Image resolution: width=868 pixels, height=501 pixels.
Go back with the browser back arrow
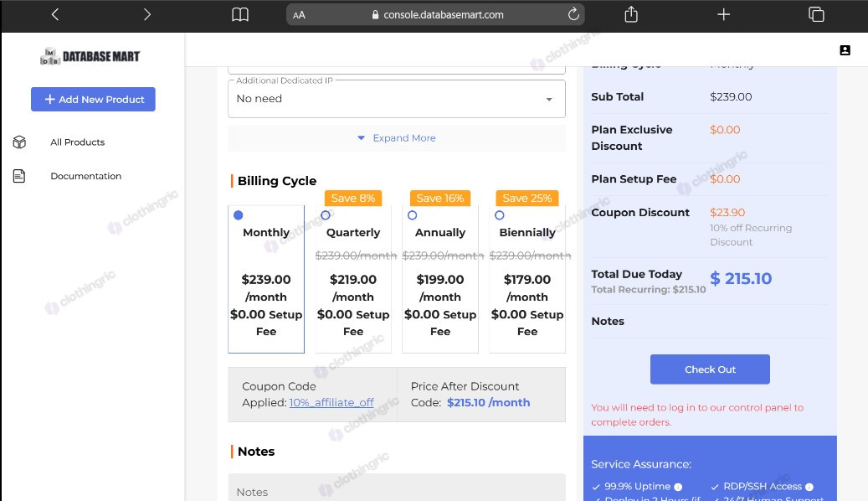point(54,14)
